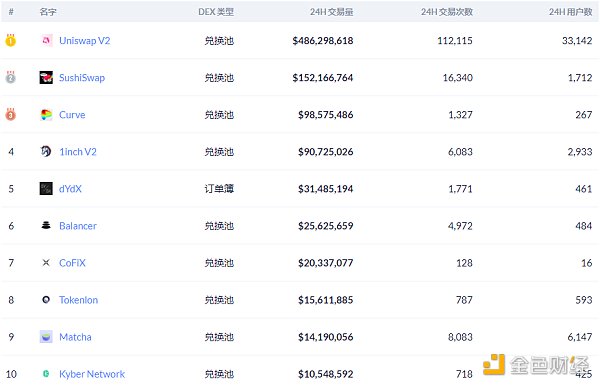Click the 1inch V2 unicorn icon

[x=46, y=151]
